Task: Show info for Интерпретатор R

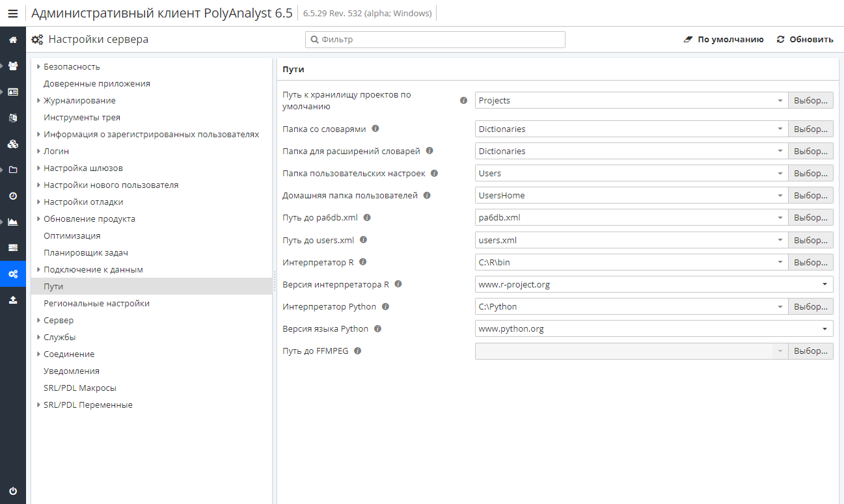Action: pyautogui.click(x=363, y=262)
